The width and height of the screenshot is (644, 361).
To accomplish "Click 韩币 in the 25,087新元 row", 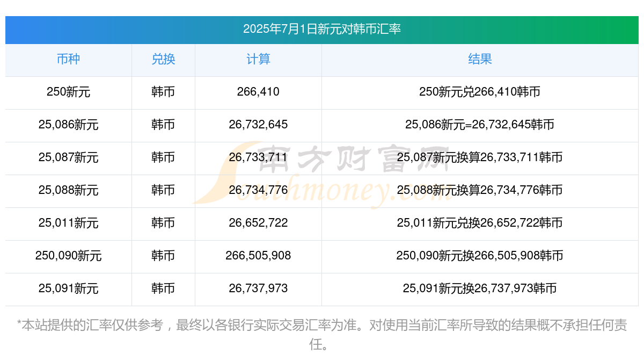I will (x=163, y=157).
